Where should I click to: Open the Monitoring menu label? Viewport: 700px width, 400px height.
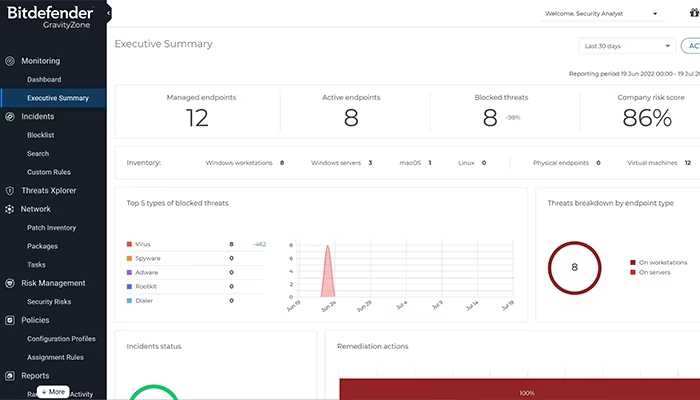pyautogui.click(x=41, y=61)
